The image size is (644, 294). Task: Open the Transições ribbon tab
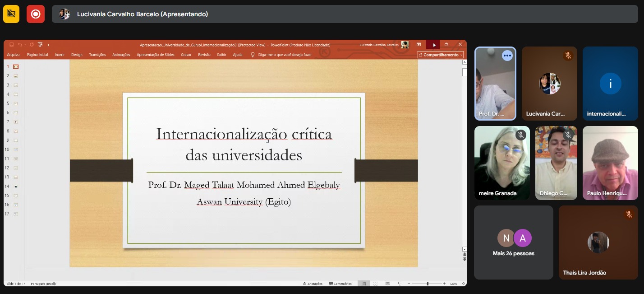[x=97, y=55]
